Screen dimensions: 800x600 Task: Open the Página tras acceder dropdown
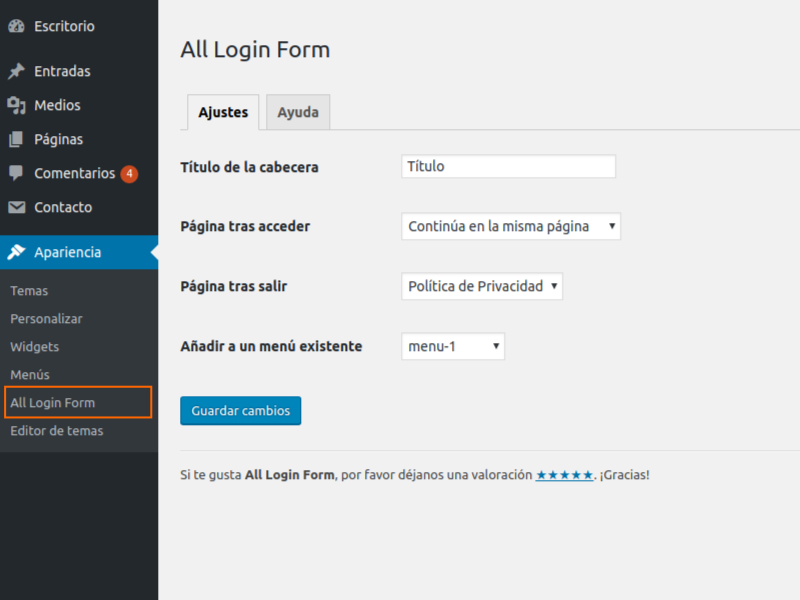point(511,226)
